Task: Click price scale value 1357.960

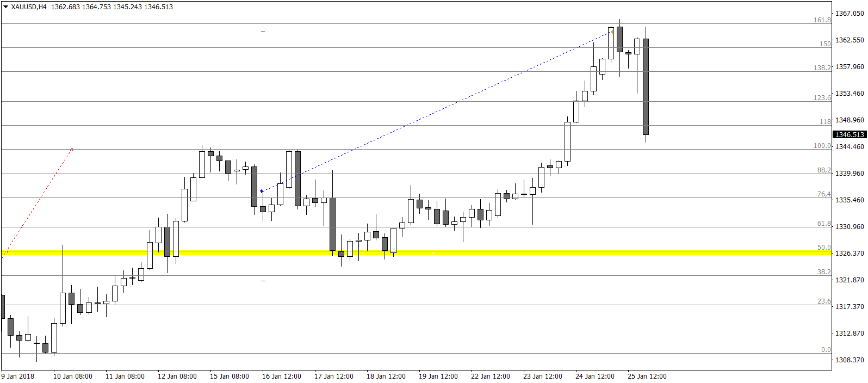Action: click(850, 66)
